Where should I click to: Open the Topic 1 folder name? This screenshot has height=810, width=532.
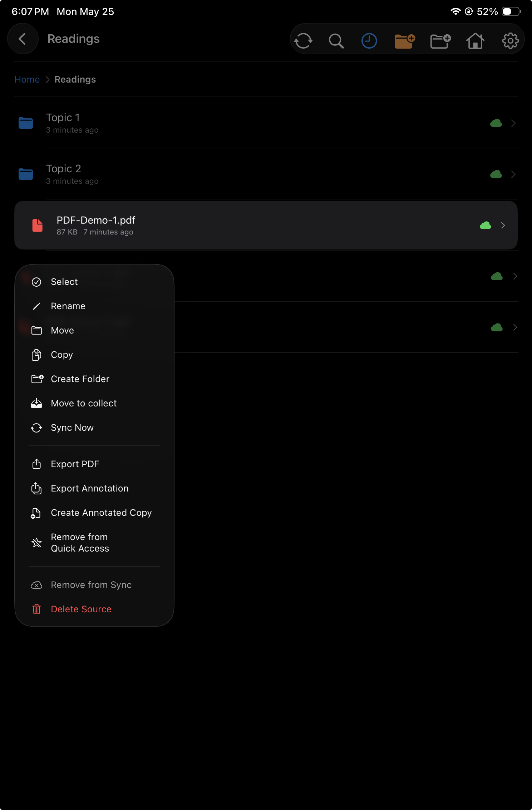pyautogui.click(x=63, y=118)
